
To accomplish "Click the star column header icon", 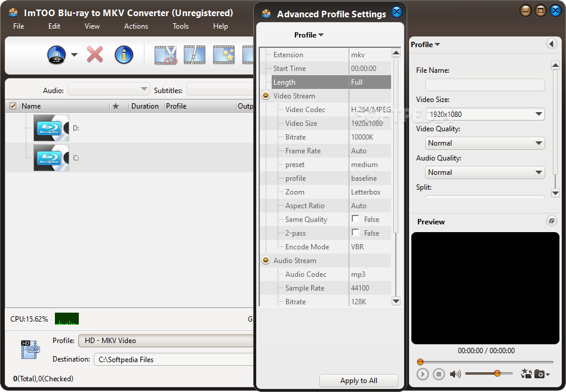I will click(115, 106).
